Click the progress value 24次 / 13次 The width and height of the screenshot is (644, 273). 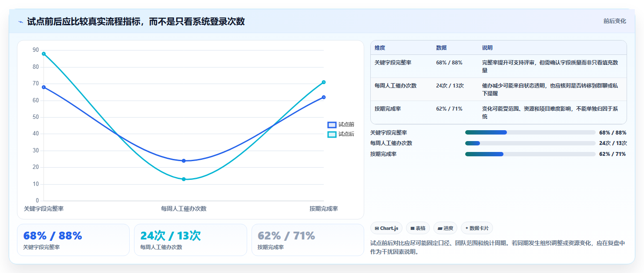(613, 143)
